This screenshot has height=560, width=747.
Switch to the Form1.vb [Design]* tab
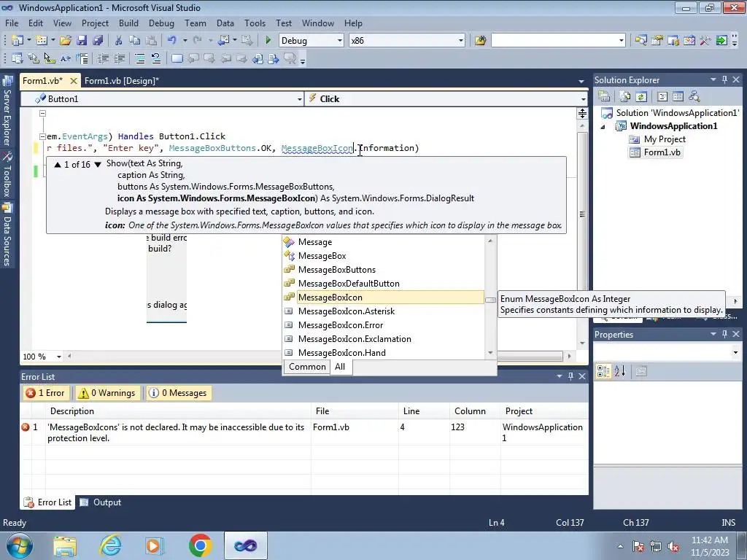tap(122, 81)
